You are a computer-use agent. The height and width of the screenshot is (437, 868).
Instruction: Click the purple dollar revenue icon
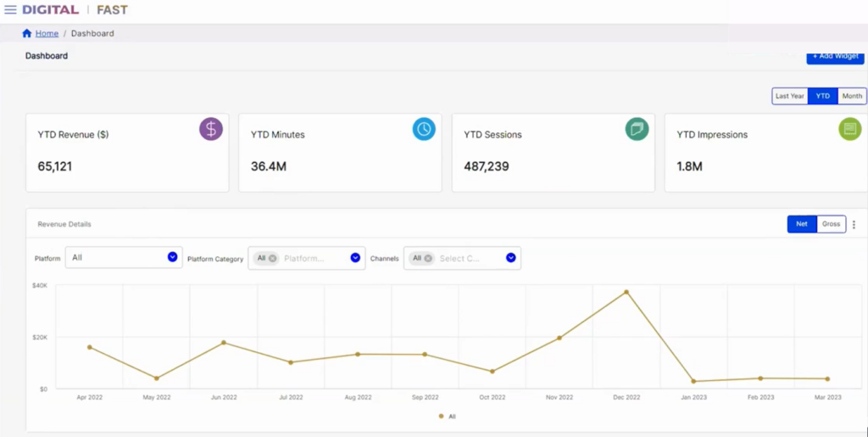click(211, 129)
